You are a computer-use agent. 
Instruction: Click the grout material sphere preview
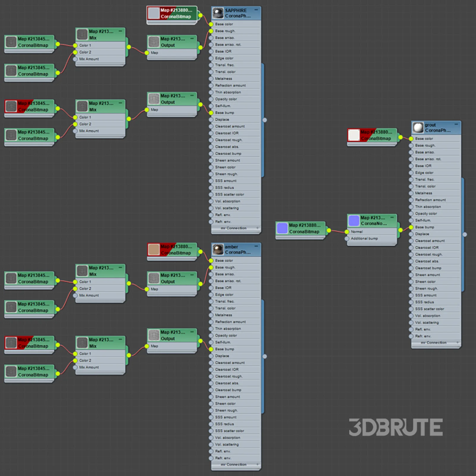(418, 128)
